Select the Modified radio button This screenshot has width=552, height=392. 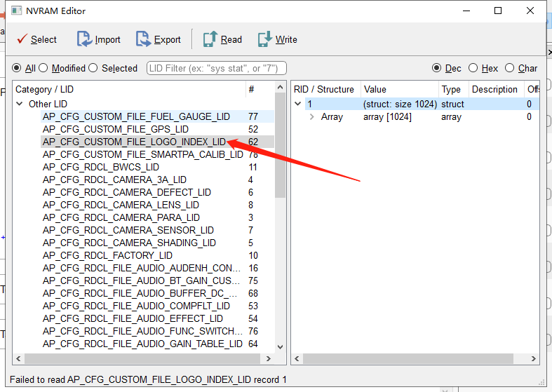point(43,68)
